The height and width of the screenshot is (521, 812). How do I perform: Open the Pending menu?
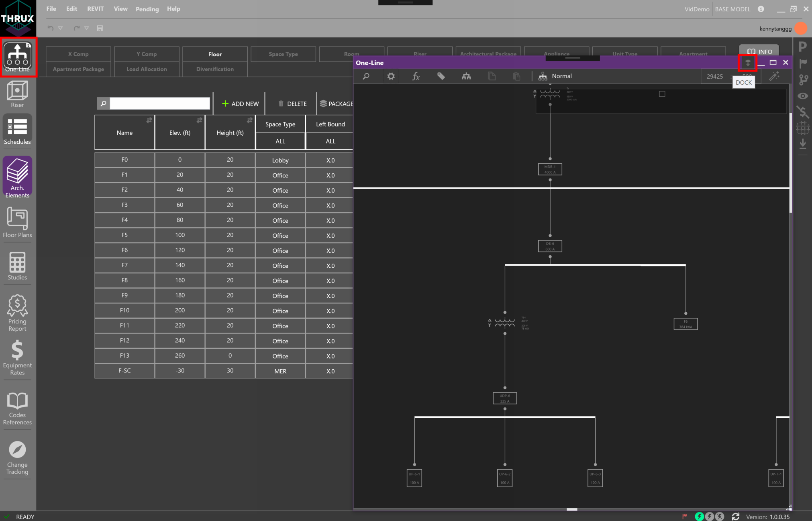tap(147, 9)
